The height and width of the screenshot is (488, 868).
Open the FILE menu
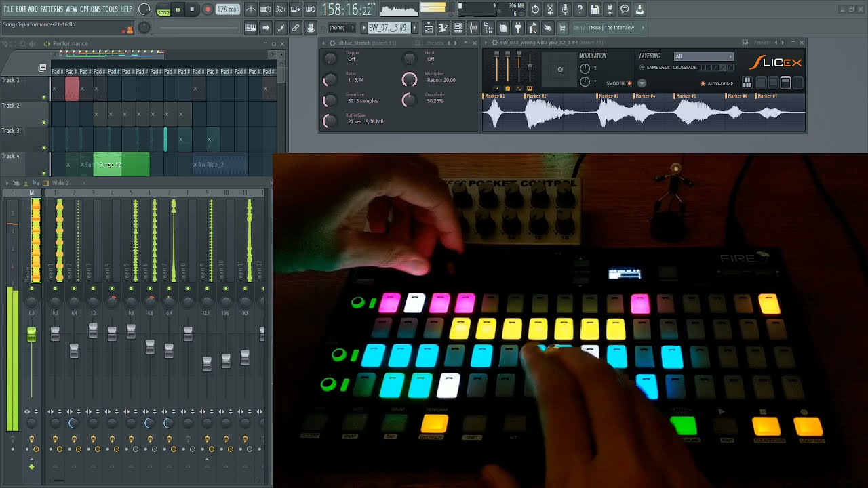point(8,9)
